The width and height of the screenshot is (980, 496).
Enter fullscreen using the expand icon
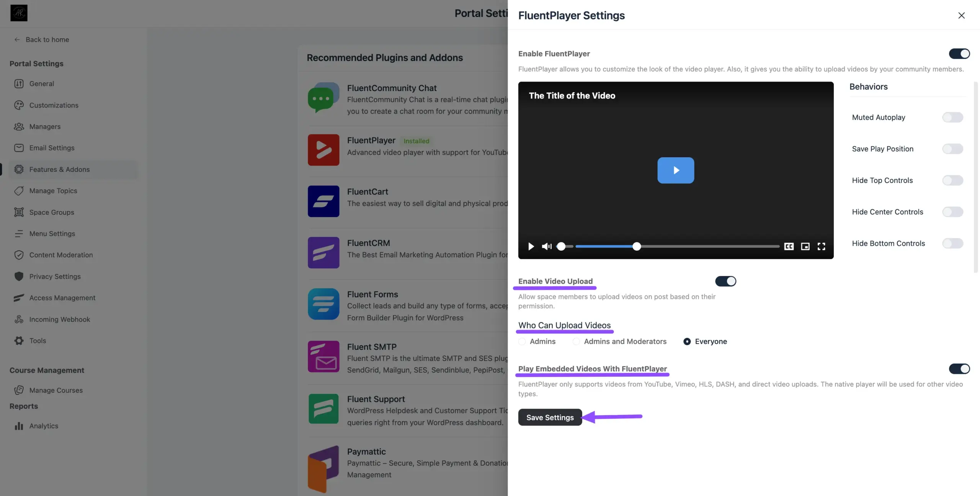coord(821,246)
